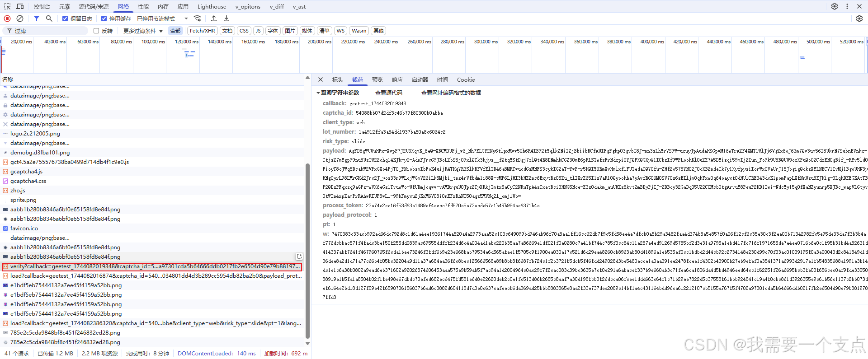Select the verify?callback request row
868x359 pixels.
click(152, 266)
